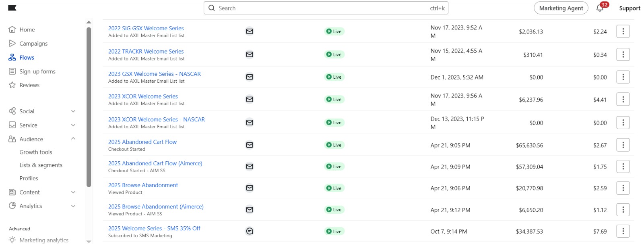Open the notifications bell icon
The height and width of the screenshot is (244, 644).
600,8
